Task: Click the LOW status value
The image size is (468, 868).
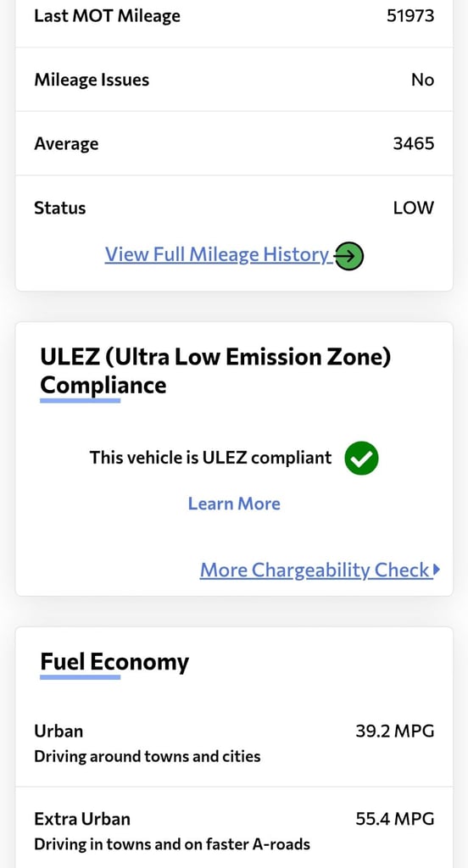Action: 414,209
